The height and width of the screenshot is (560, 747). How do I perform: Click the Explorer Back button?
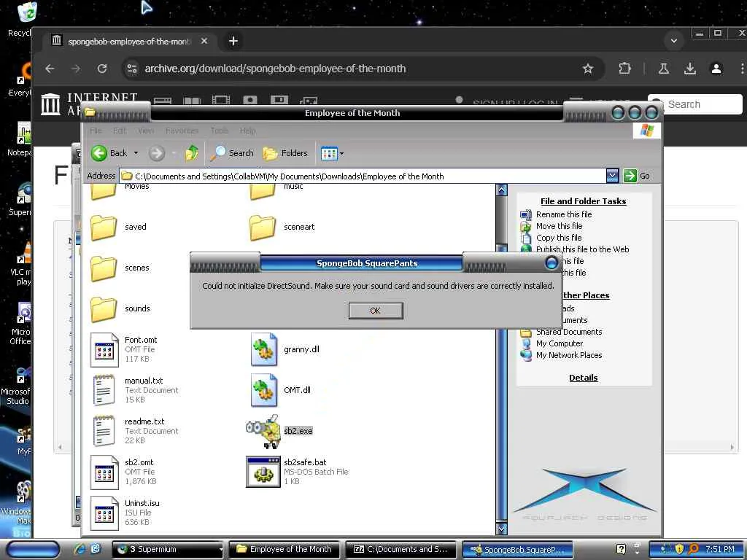[x=109, y=153]
